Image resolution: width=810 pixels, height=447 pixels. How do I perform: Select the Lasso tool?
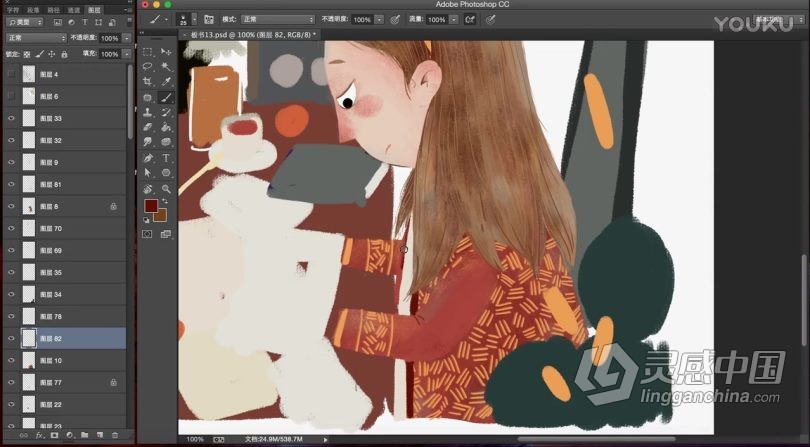click(148, 67)
